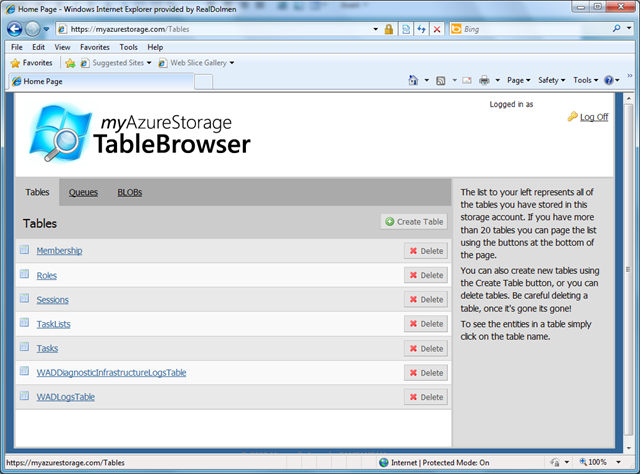640x474 pixels.
Task: Open the Web Slice Gallery dropdown
Action: tap(196, 63)
